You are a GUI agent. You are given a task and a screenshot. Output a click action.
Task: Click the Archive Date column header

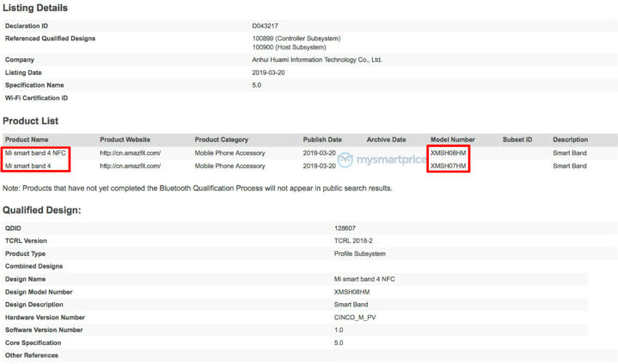[386, 139]
